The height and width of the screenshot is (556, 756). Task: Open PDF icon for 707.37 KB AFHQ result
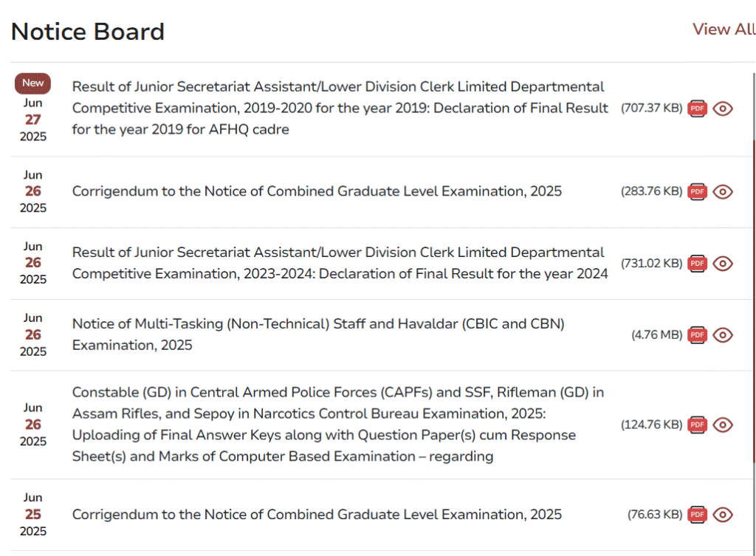(x=697, y=109)
